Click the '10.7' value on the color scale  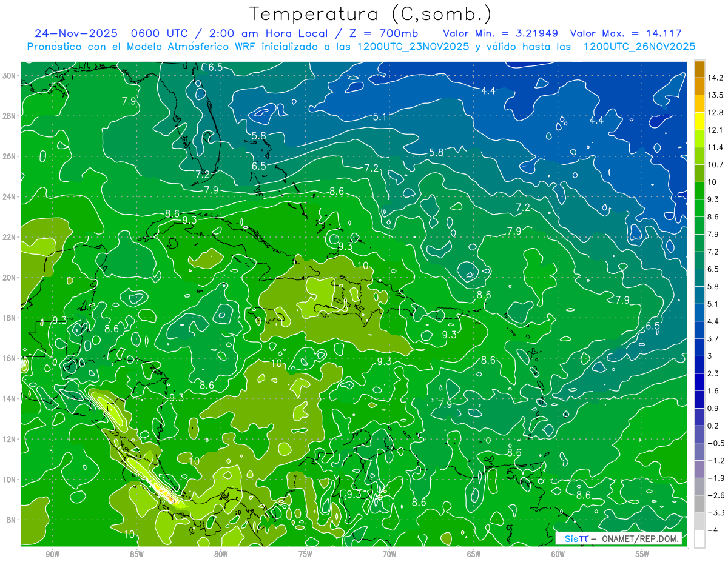point(716,165)
